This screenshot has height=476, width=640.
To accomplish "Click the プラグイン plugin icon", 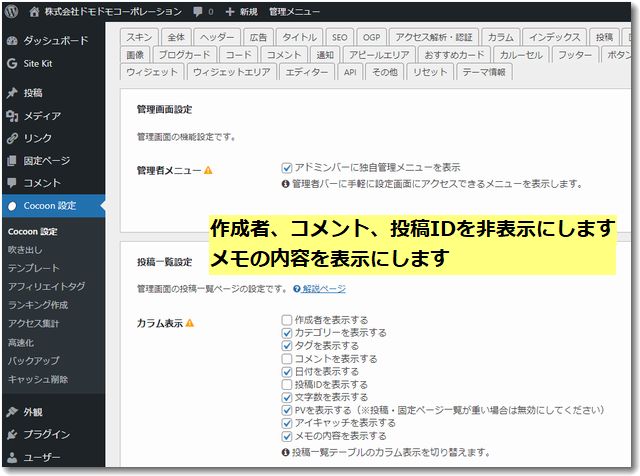I will [x=12, y=434].
